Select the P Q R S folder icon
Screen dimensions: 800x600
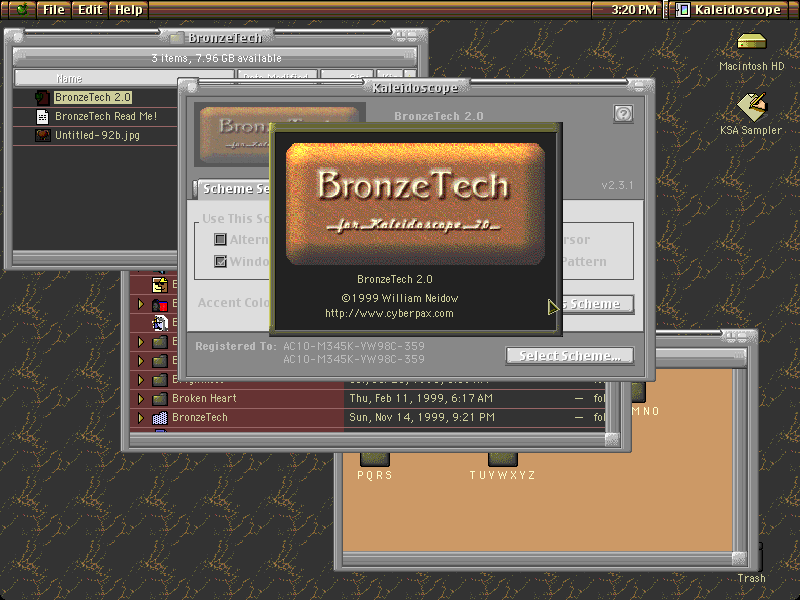(374, 459)
